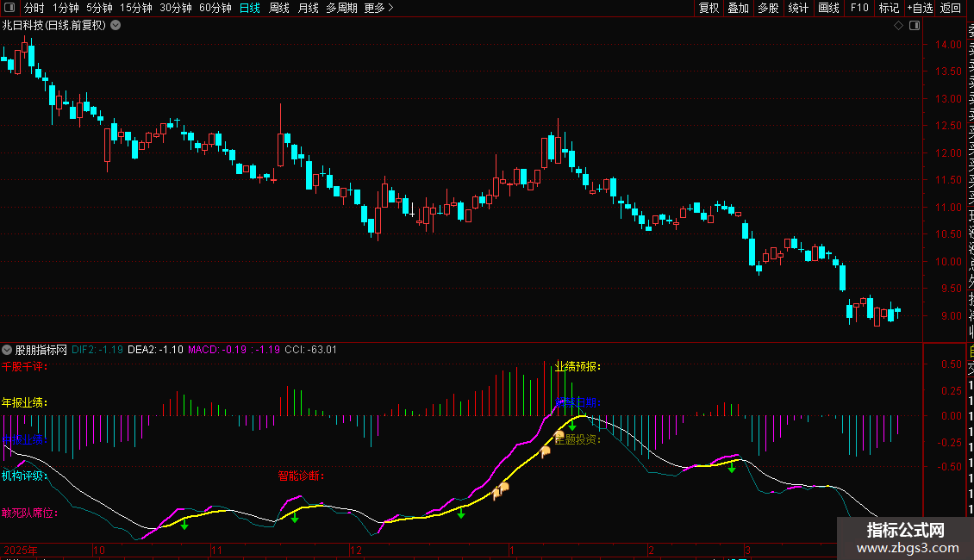Click the diamond icon above the price axis

point(897,26)
